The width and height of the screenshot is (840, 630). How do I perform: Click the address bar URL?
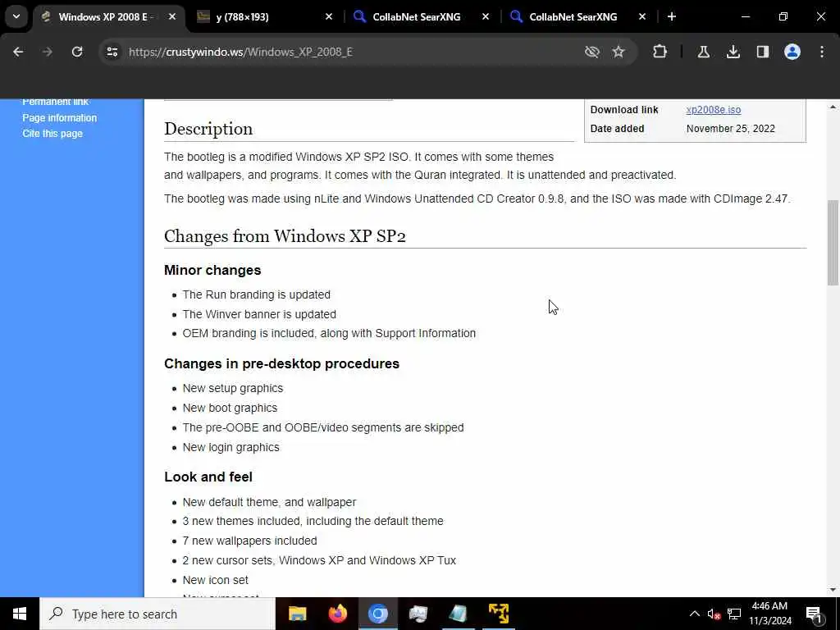click(x=240, y=52)
